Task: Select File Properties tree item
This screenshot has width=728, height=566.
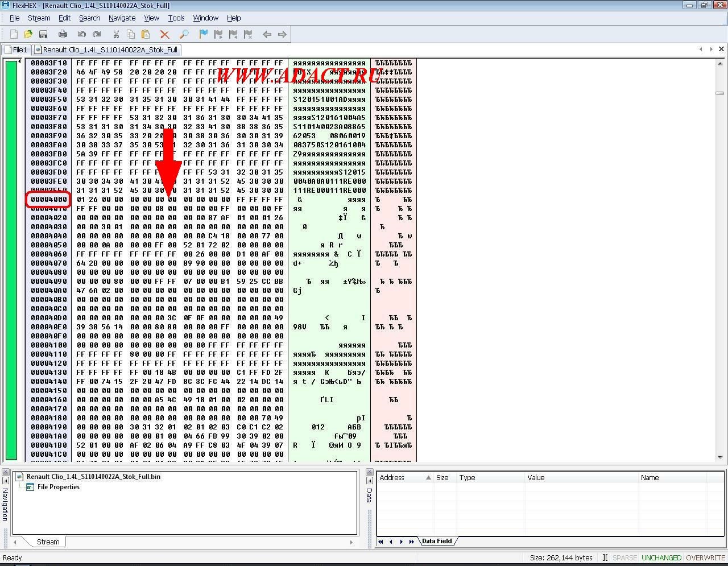Action: click(x=59, y=487)
